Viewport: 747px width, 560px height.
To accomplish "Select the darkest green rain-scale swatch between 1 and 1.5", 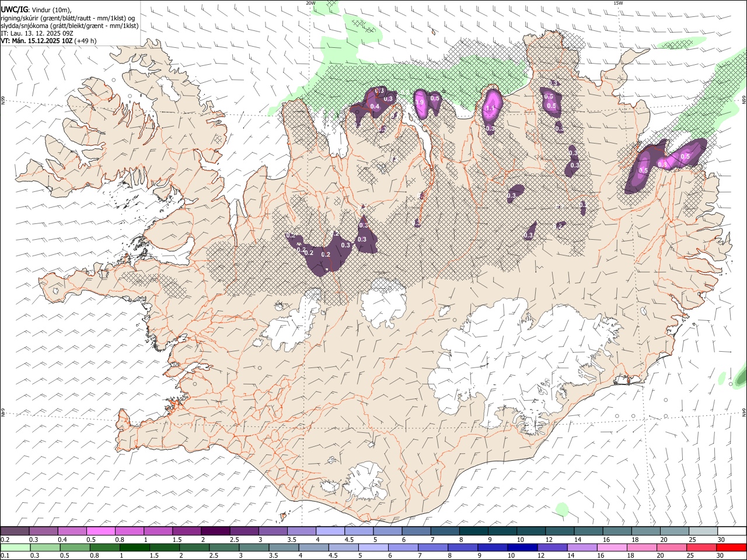I will tap(134, 548).
